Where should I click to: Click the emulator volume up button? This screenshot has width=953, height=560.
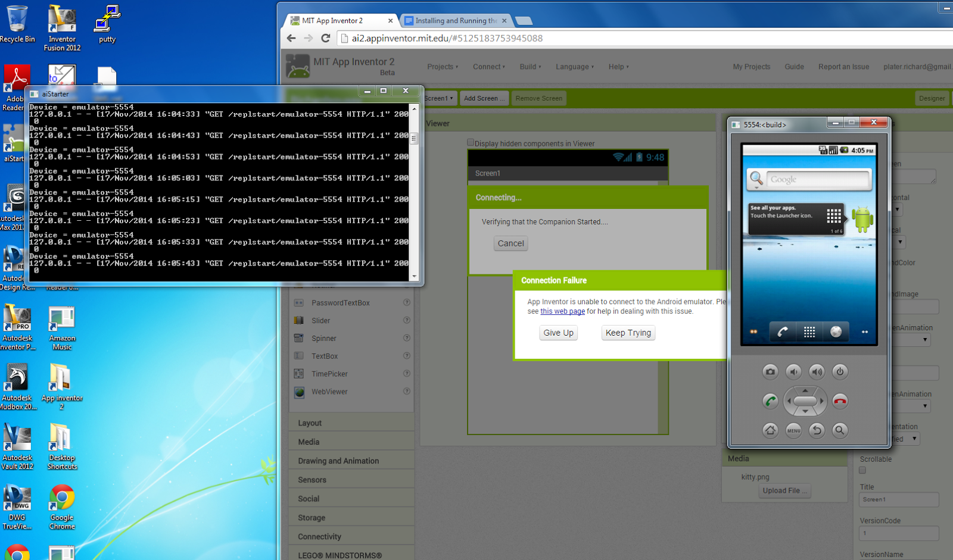coord(817,372)
